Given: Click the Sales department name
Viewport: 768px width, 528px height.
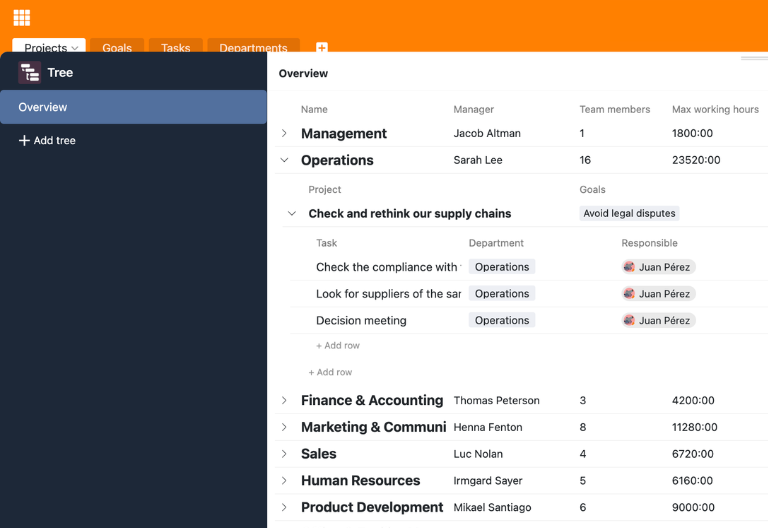Looking at the screenshot, I should 318,454.
